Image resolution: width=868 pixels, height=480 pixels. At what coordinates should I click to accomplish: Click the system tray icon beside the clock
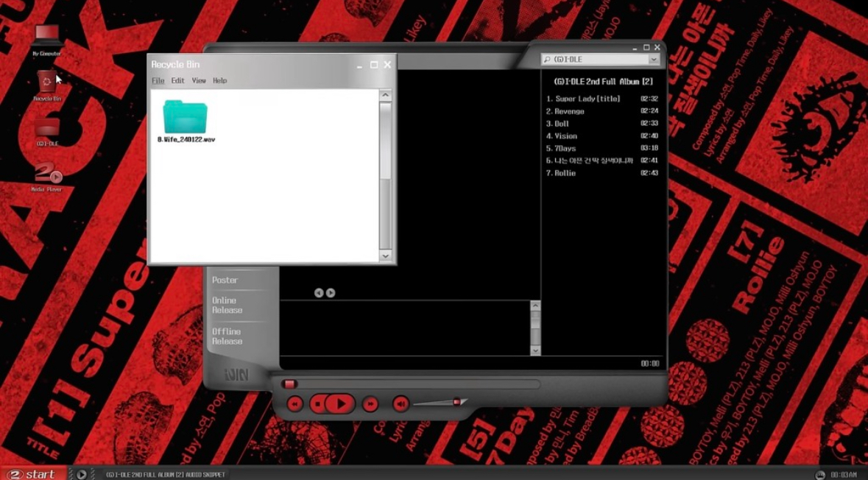point(820,474)
